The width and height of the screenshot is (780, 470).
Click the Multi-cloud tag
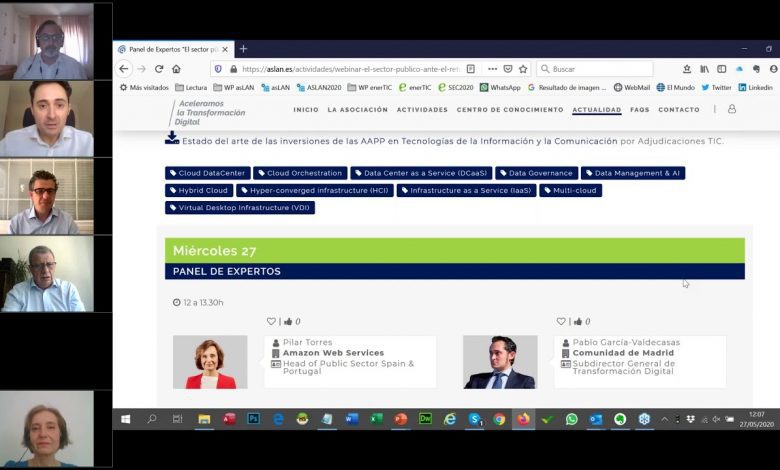[571, 190]
